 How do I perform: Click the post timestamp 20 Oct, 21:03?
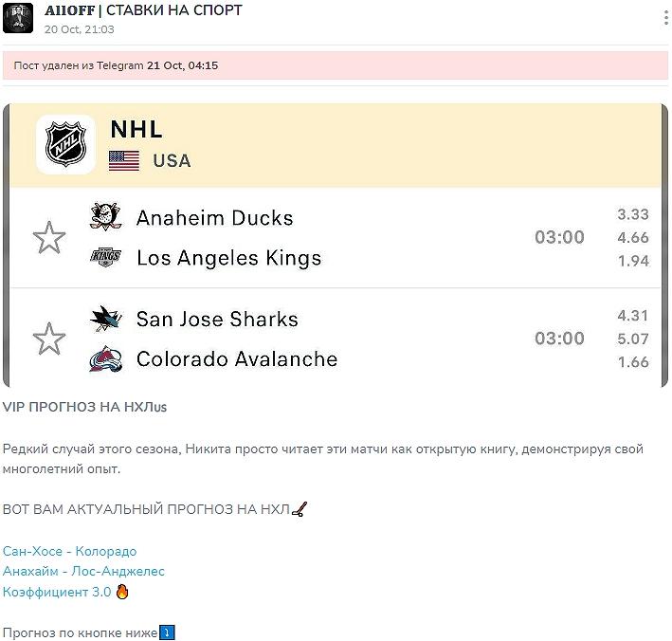click(80, 29)
